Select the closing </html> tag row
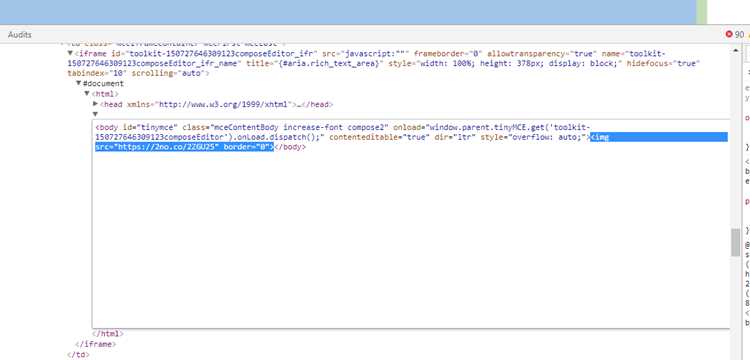 tap(108, 334)
